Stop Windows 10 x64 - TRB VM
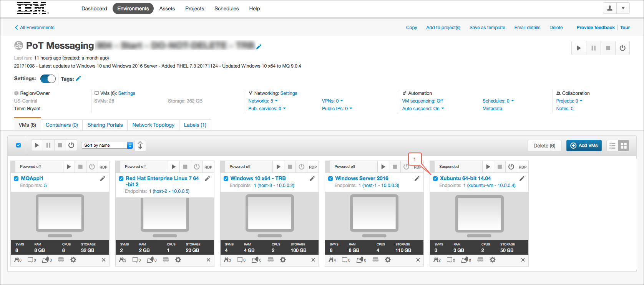Image resolution: width=644 pixels, height=285 pixels. (x=290, y=167)
